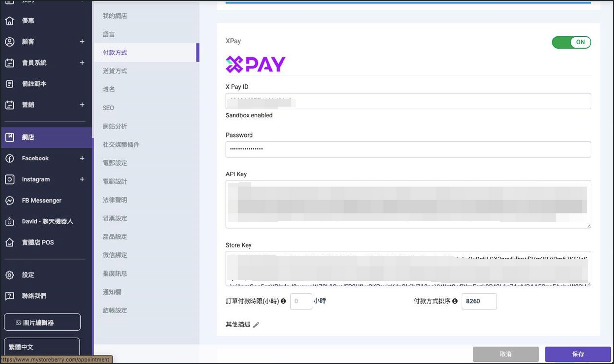Click the 網店 store icon in sidebar

tap(10, 137)
